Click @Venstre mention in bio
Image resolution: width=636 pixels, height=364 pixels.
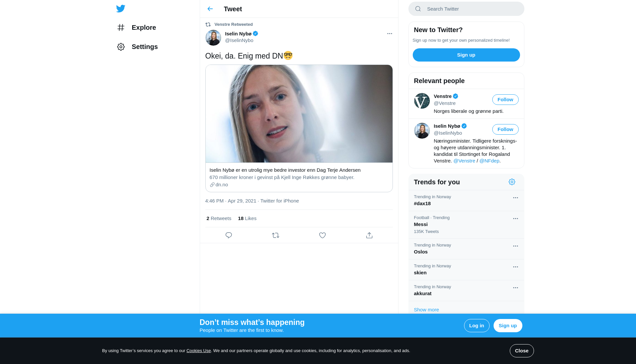pos(464,161)
